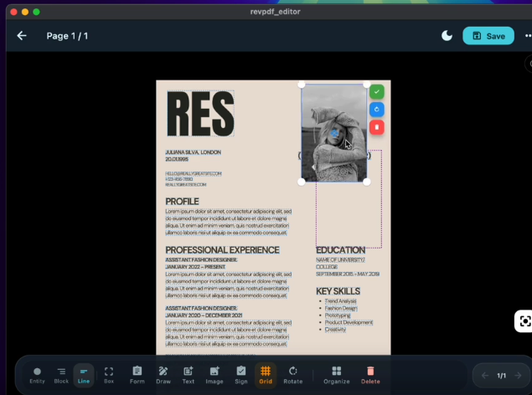532x395 pixels.
Task: Confirm image placement with green checkmark
Action: 376,91
